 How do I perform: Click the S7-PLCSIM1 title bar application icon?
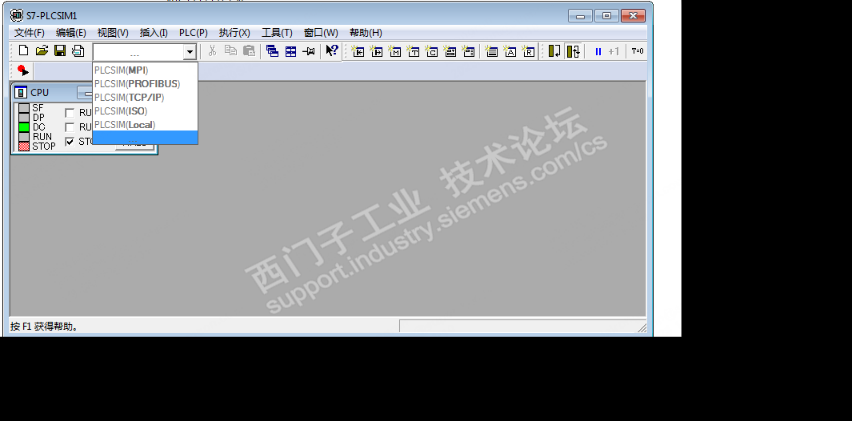[x=16, y=15]
